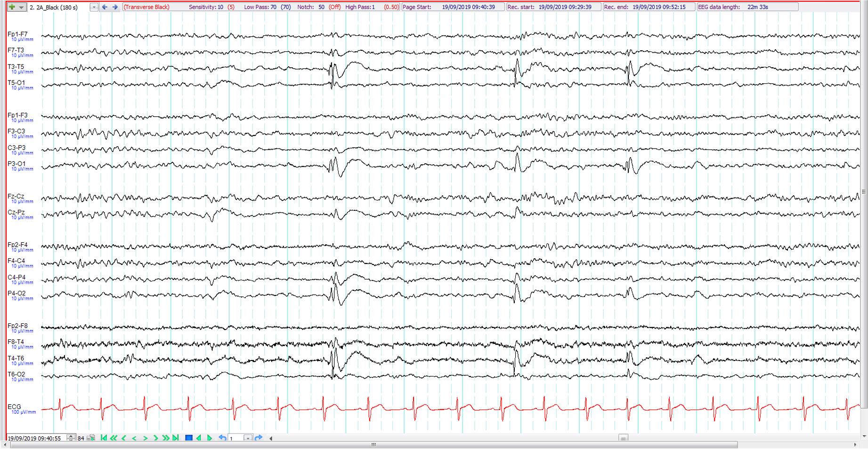The width and height of the screenshot is (868, 449).
Task: Select the T5-O1 channel label
Action: click(x=16, y=83)
